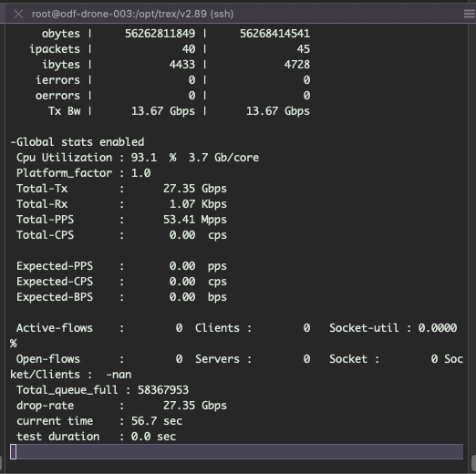
Task: Click the Cpu Utilization 93.1 value
Action: click(144, 158)
